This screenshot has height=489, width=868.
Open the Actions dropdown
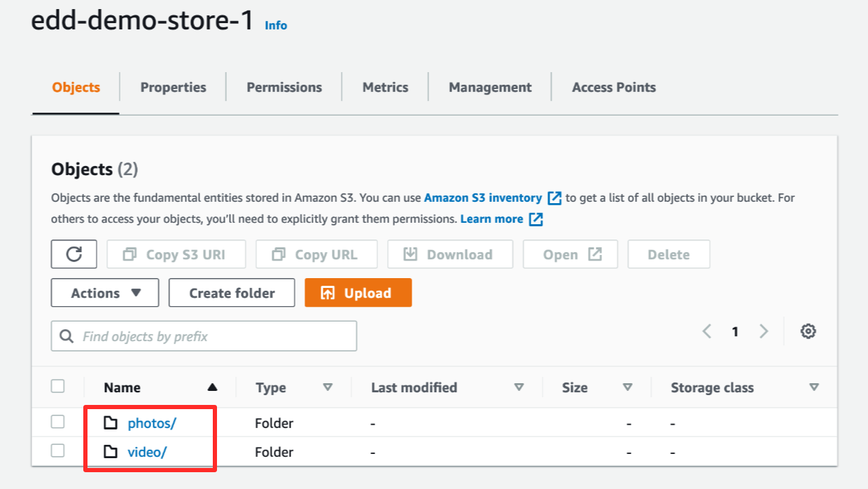(104, 292)
